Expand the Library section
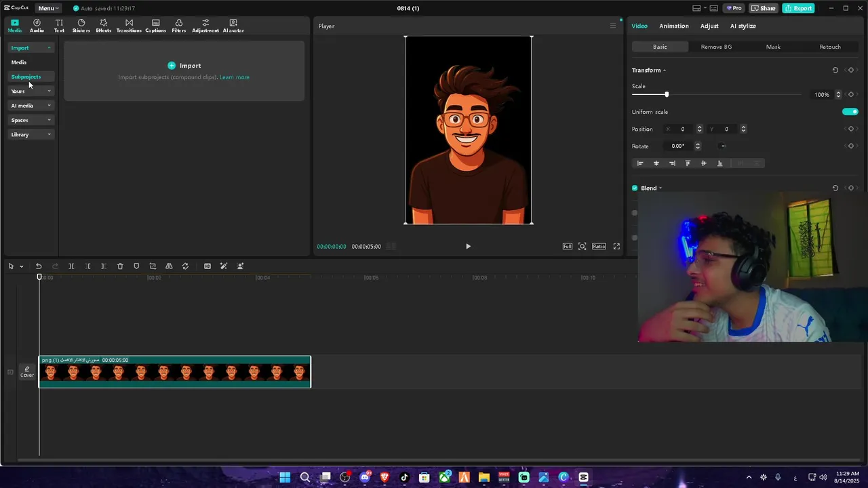This screenshot has height=488, width=868. (x=31, y=134)
